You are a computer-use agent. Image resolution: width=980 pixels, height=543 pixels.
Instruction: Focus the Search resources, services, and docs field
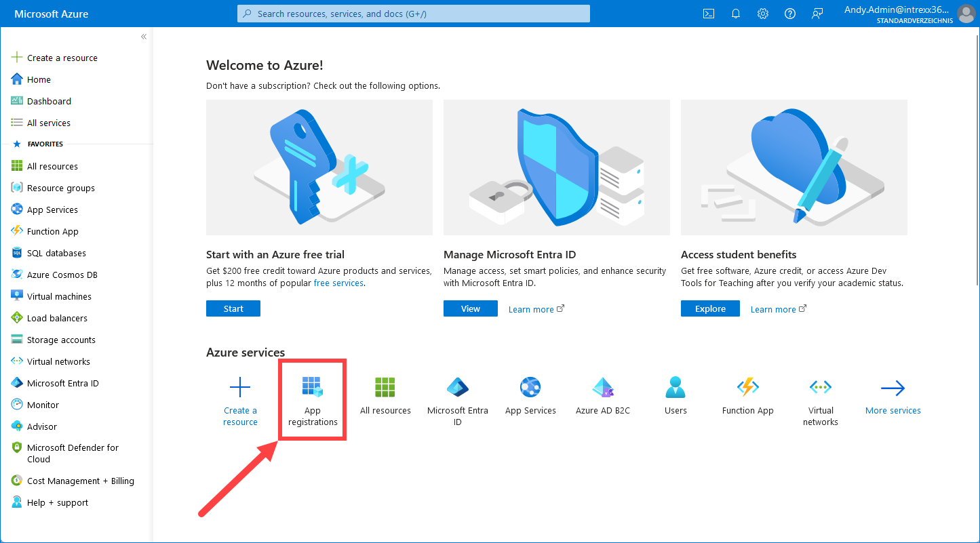414,14
